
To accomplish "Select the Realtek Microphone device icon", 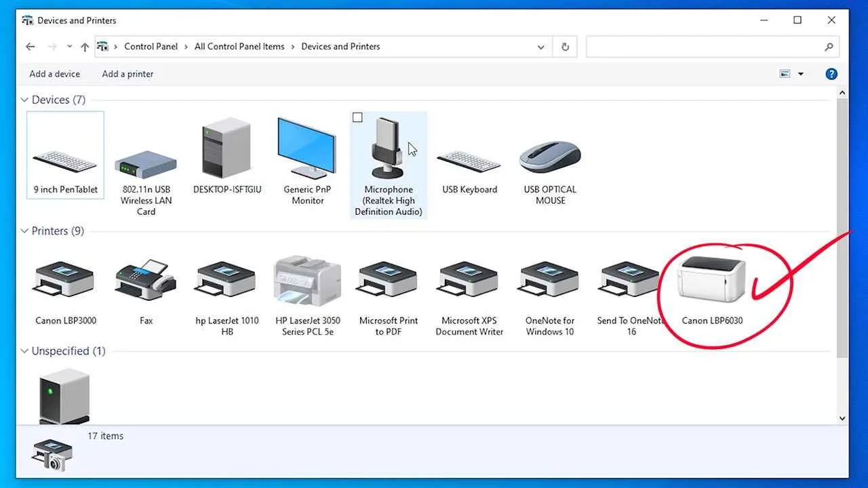I will [x=389, y=148].
